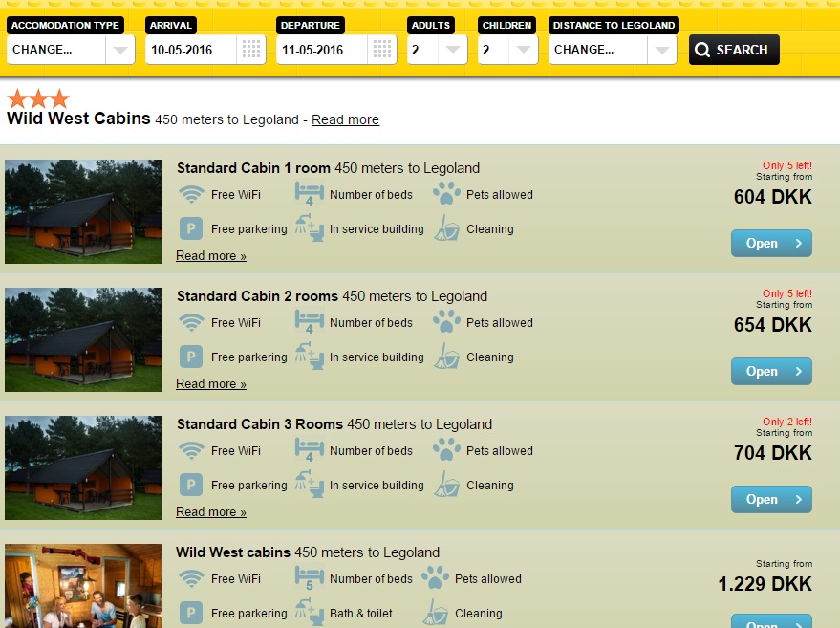Click the cleaning broom icon for Wild West cabins row
The width and height of the screenshot is (840, 628).
[435, 613]
